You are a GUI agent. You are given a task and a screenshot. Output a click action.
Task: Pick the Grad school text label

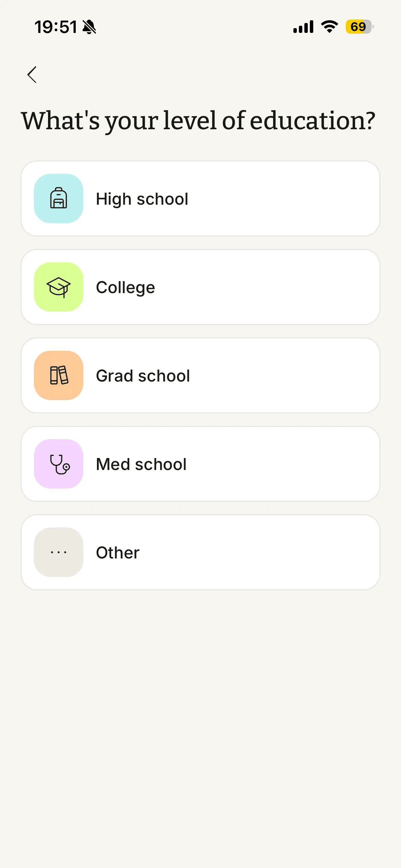click(143, 376)
